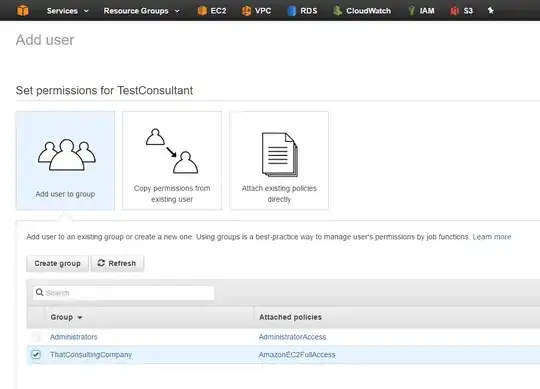The width and height of the screenshot is (540, 389).
Task: Click the Attached policies column header
Action: click(290, 317)
